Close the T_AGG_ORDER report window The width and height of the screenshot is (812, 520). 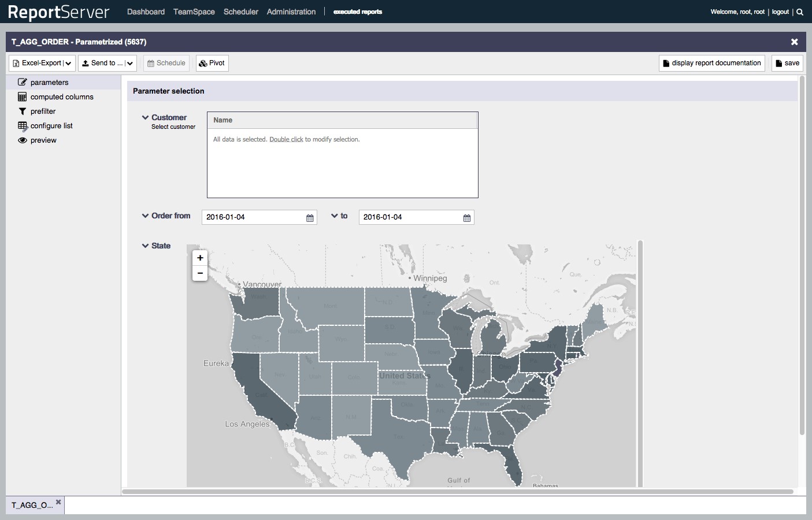tap(794, 42)
